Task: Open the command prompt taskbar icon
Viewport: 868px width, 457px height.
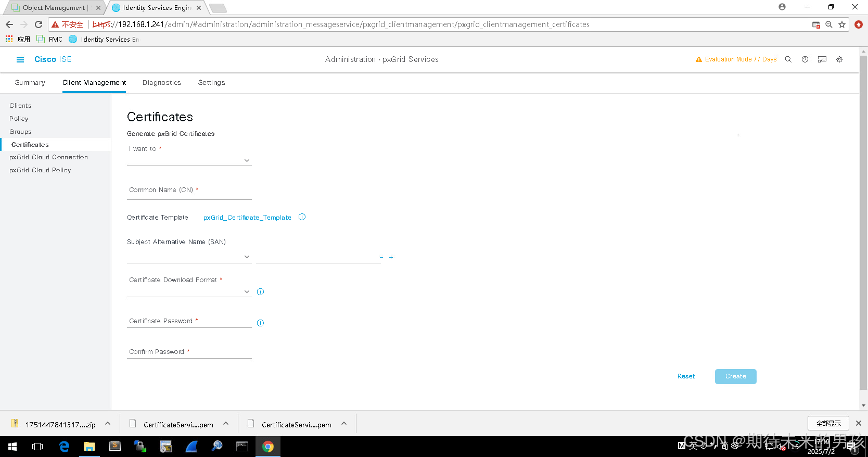Action: (242, 447)
